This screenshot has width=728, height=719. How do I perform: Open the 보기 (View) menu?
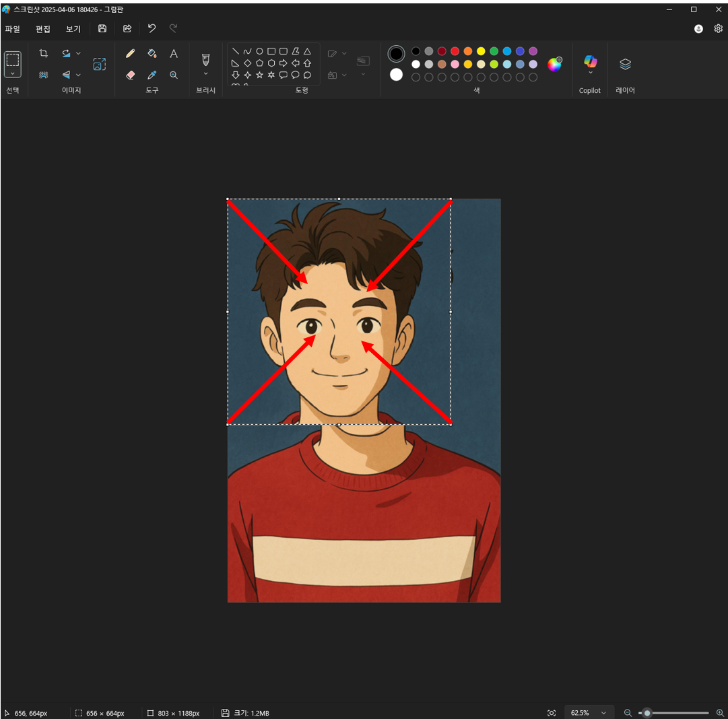pos(73,29)
